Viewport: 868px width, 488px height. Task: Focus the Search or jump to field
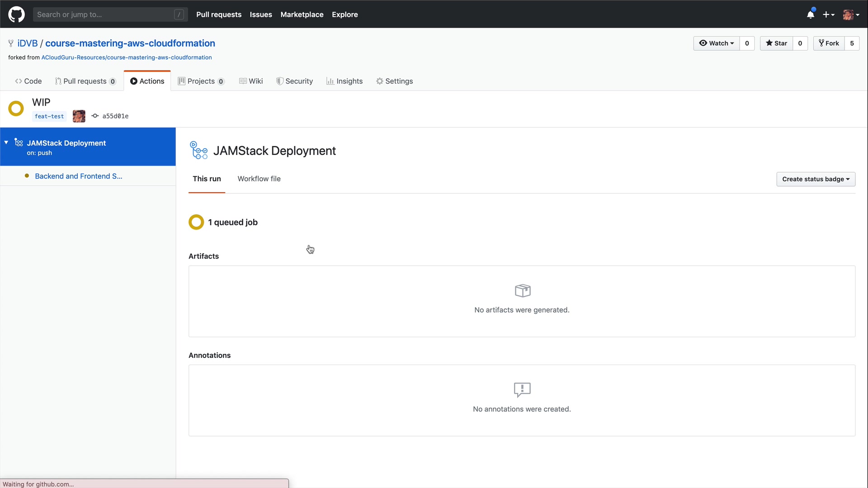(x=105, y=14)
